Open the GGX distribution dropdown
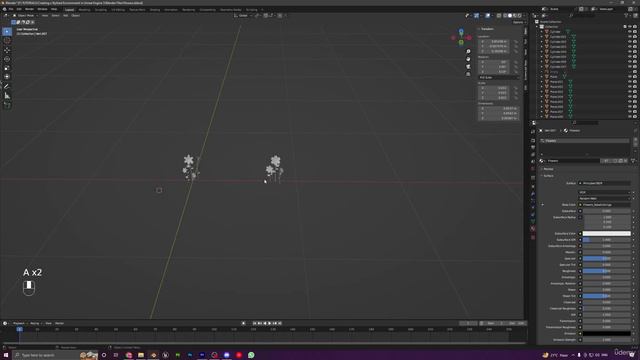The height and width of the screenshot is (360, 640). point(604,192)
